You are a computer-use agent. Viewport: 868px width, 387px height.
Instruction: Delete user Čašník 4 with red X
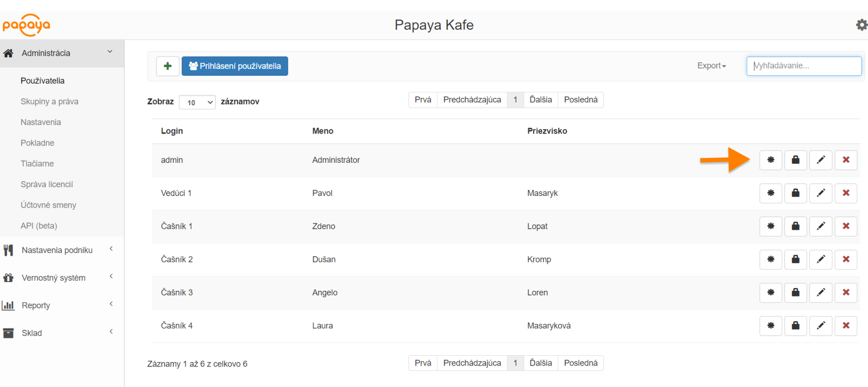(846, 326)
